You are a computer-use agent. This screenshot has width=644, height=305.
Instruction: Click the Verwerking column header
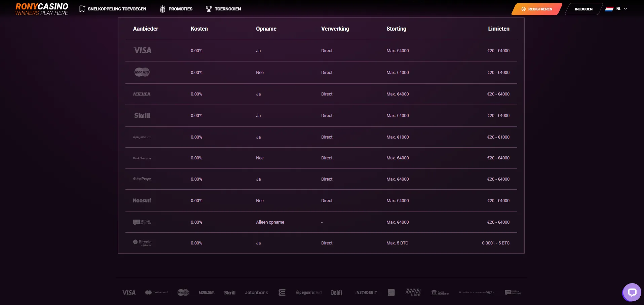click(335, 29)
